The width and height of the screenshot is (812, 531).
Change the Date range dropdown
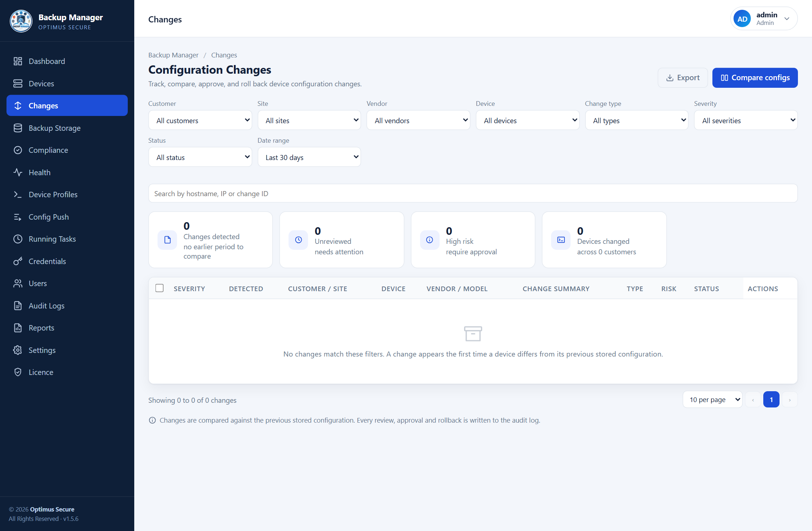[309, 157]
